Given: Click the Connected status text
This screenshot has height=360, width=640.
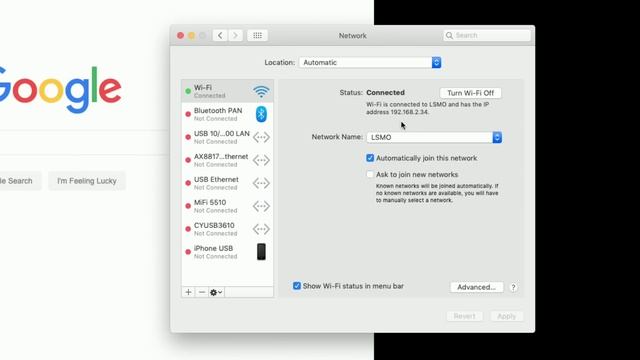Looking at the screenshot, I should click(385, 93).
